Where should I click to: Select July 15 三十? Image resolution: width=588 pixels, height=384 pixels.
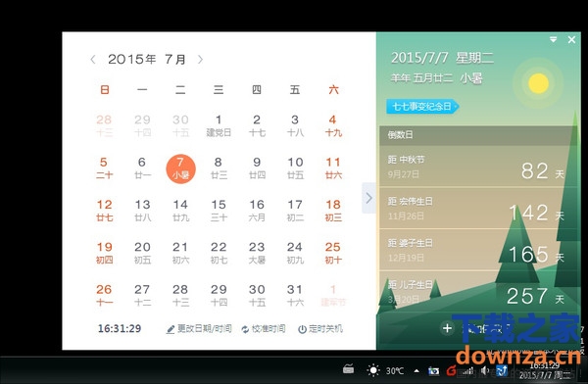click(x=219, y=211)
